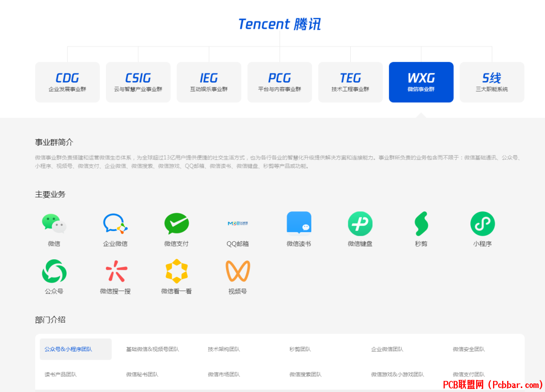Click the 主要业务 section heading
The image size is (545, 392).
click(x=50, y=194)
